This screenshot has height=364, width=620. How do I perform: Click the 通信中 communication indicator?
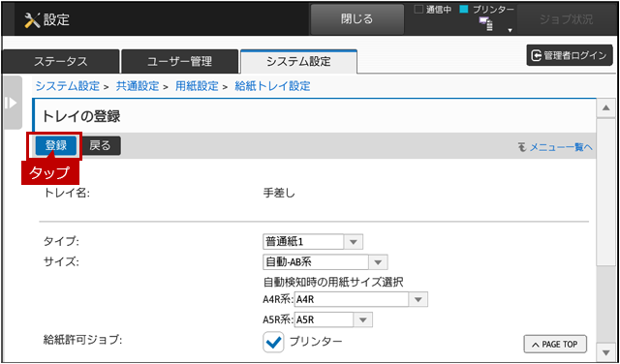pos(433,10)
